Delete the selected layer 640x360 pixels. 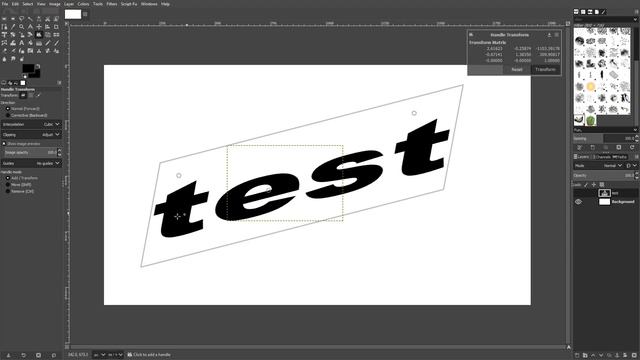coord(633,355)
